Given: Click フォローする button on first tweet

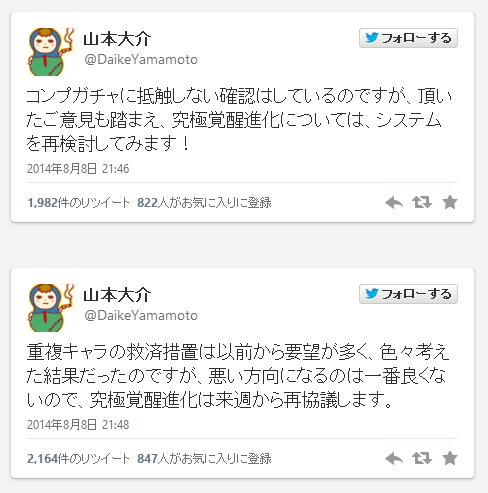Looking at the screenshot, I should click(408, 38).
